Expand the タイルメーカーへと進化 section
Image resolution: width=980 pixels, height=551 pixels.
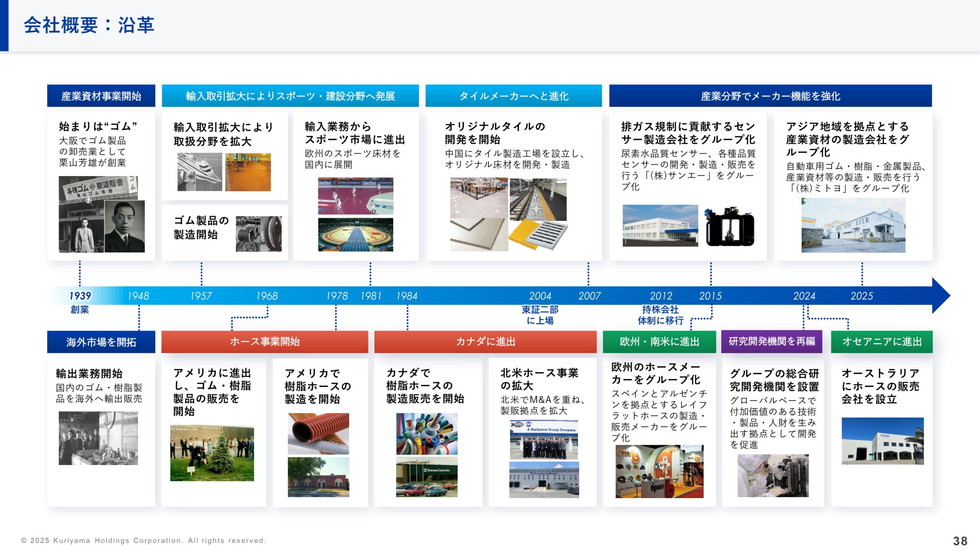pos(514,97)
